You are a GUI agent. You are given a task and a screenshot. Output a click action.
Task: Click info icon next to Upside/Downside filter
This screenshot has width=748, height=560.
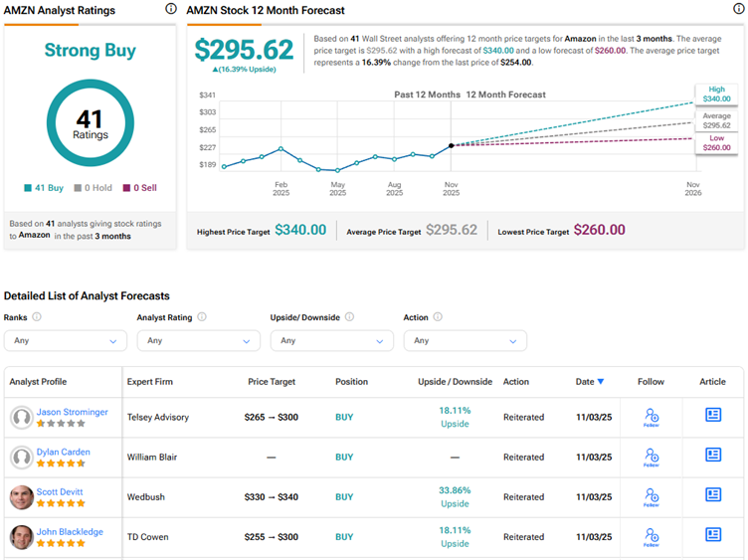click(x=349, y=317)
